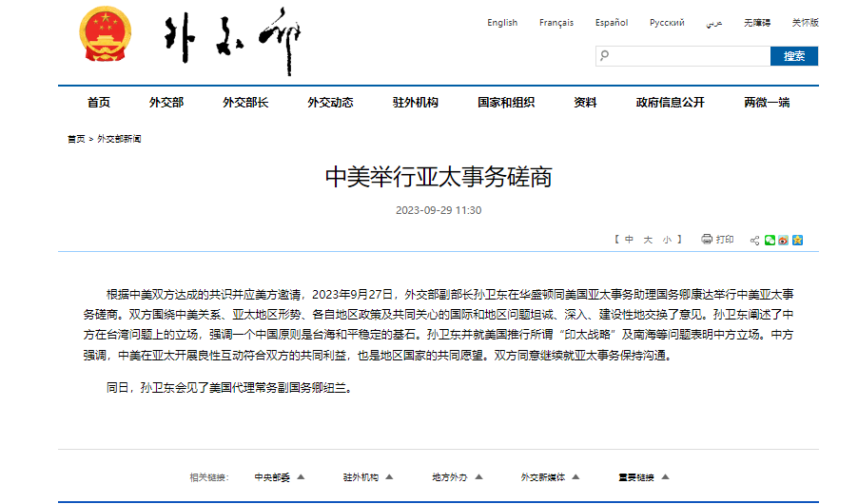The image size is (858, 504).
Task: Click the article title 中美举行亚太事务磋商
Action: coord(439,177)
